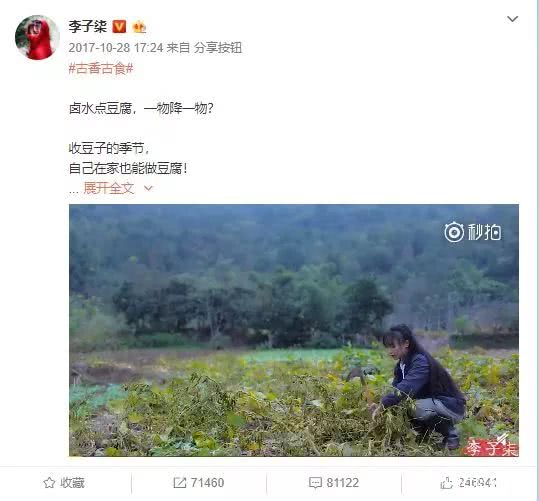Click the 李子柒 red watermark on video
This screenshot has height=501, width=539.
492,447
